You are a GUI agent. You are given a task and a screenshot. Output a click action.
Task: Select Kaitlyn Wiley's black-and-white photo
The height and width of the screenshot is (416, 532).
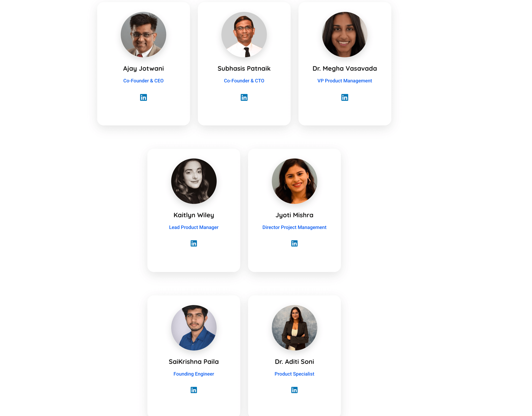click(x=193, y=181)
